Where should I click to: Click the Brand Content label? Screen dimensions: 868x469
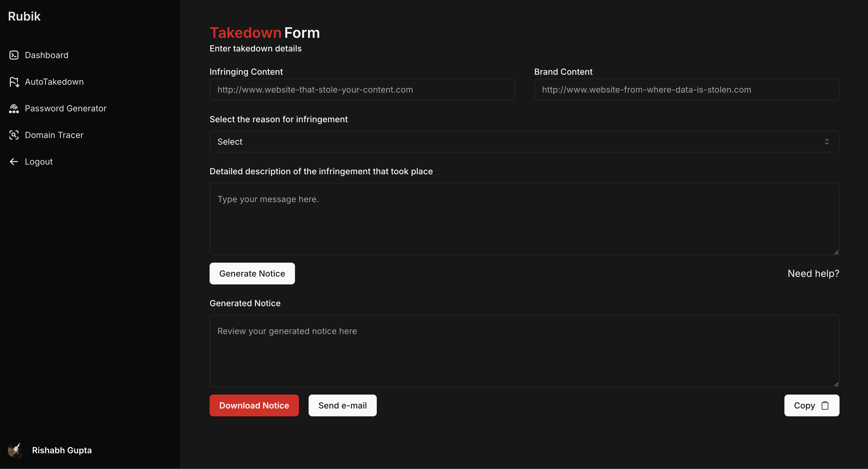click(x=563, y=72)
